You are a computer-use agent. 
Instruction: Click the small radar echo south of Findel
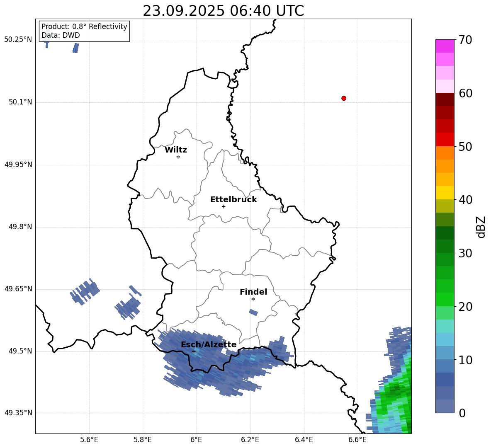(253, 312)
